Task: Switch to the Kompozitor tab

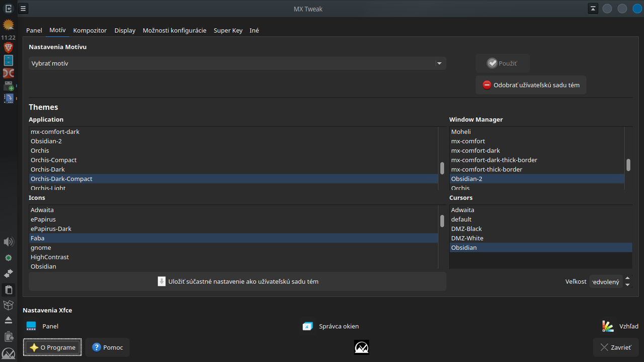Action: click(90, 30)
